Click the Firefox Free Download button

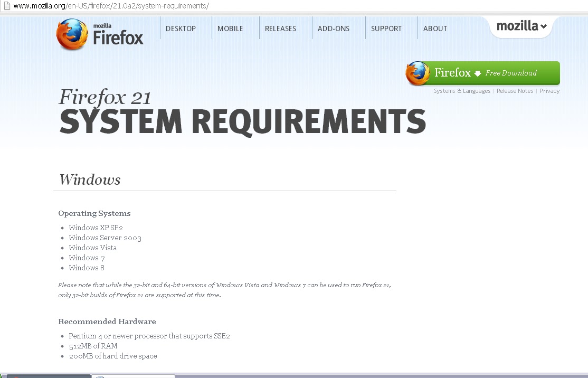pyautogui.click(x=483, y=73)
